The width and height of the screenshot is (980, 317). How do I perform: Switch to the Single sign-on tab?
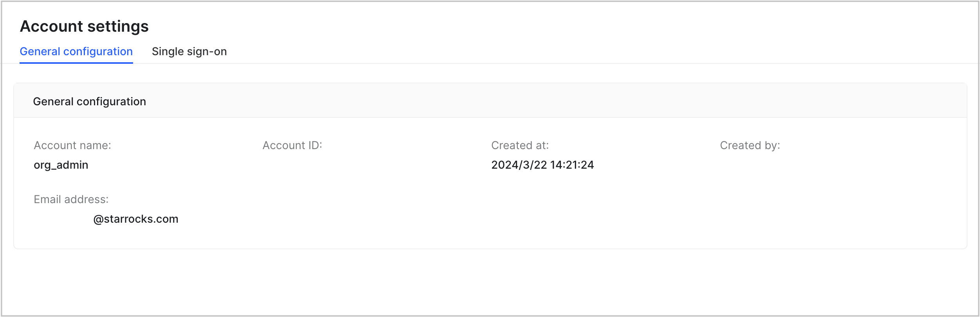pos(189,51)
